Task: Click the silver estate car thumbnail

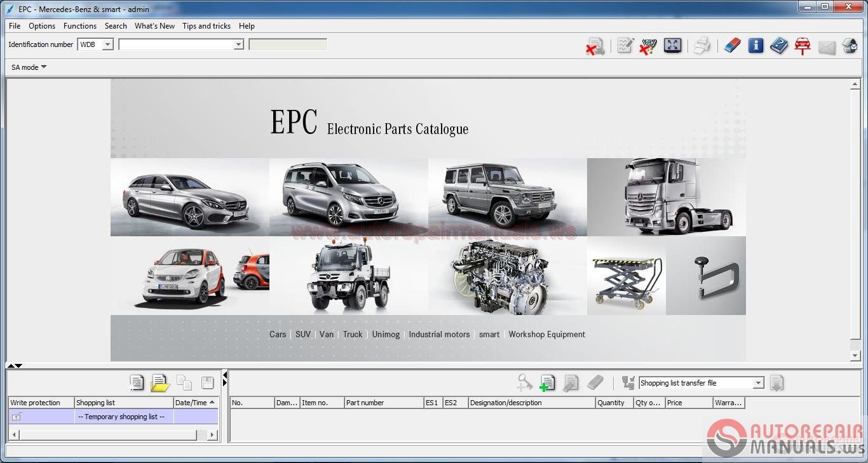Action: 190,198
